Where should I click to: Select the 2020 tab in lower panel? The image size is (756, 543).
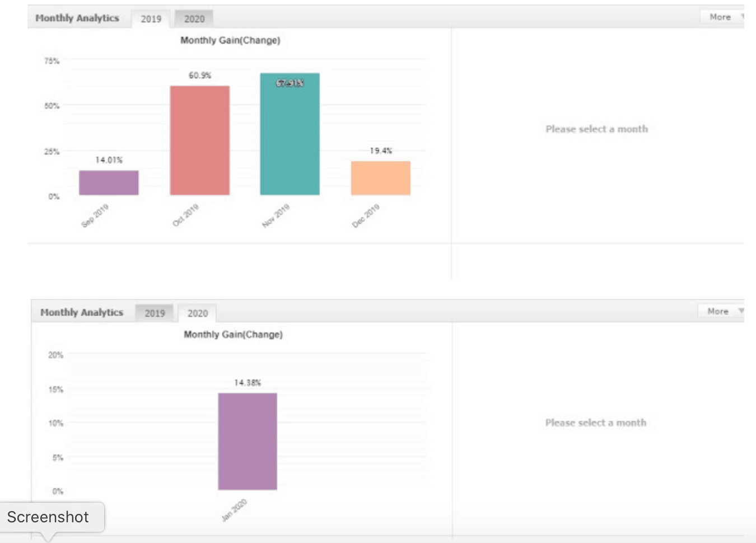(197, 313)
